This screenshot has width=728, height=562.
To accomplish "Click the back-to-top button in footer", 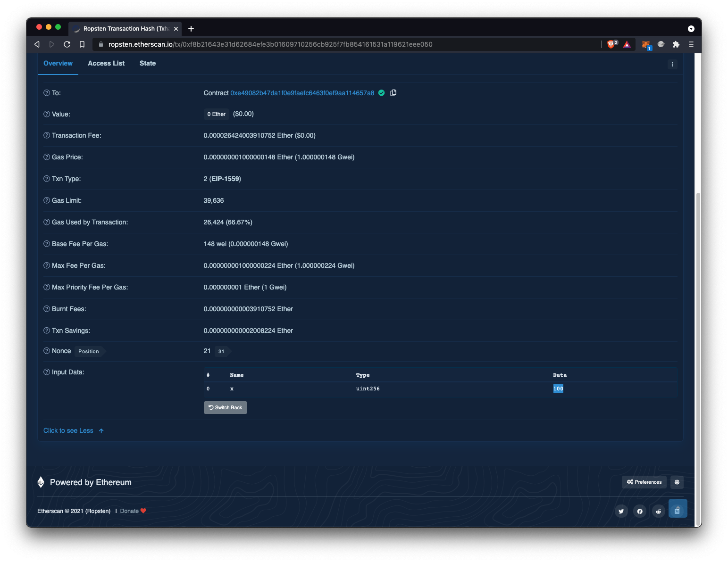I will (678, 509).
